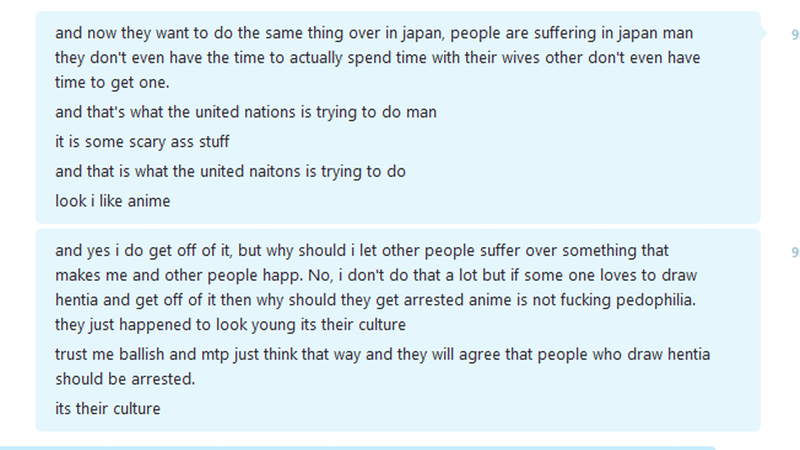Click the message "look i like anime"
800x450 pixels.
[112, 201]
